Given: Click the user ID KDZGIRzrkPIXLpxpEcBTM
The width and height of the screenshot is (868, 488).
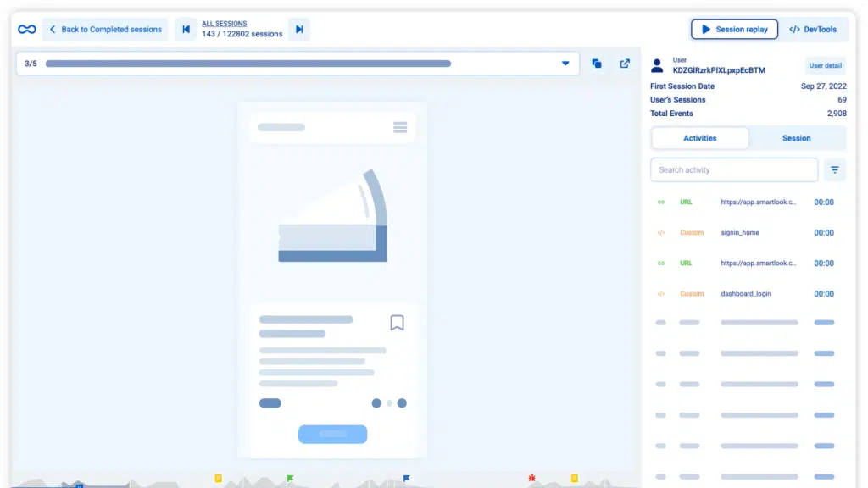Looking at the screenshot, I should [719, 70].
